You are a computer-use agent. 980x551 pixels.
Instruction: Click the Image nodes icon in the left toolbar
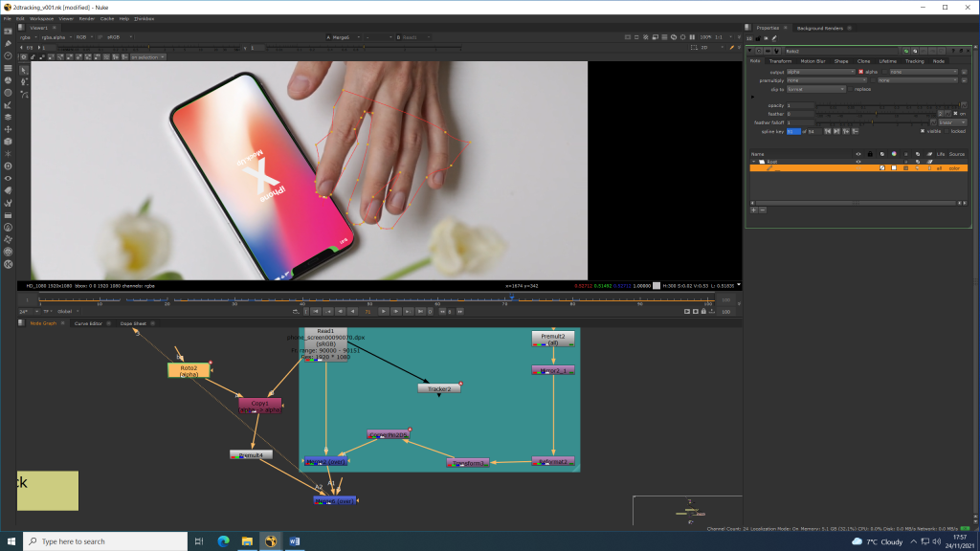pyautogui.click(x=8, y=32)
